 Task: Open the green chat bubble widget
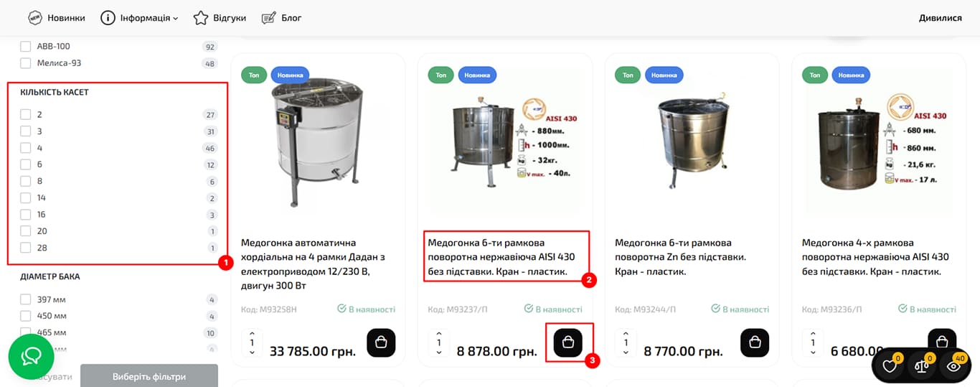pos(31,357)
